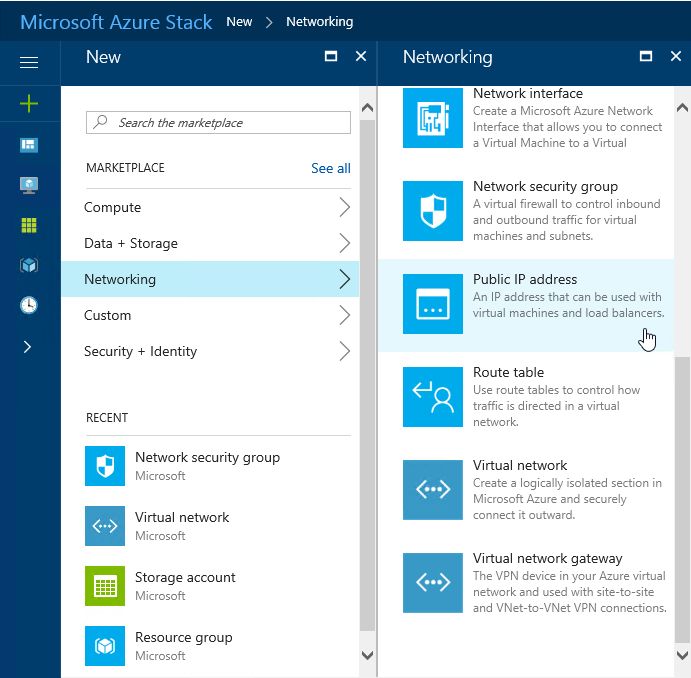Click the search magnifier icon
Screen dimensions: 691x678
(100, 122)
